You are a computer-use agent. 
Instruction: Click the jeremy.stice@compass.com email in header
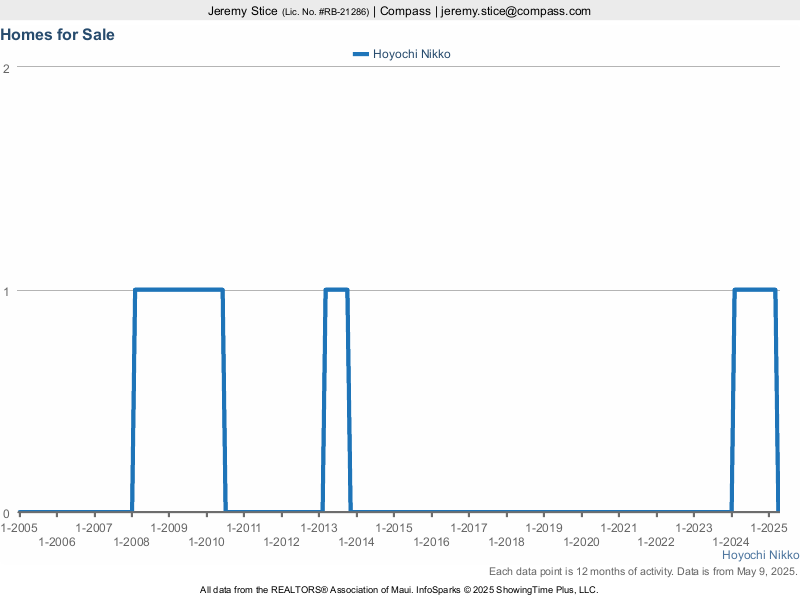click(516, 11)
